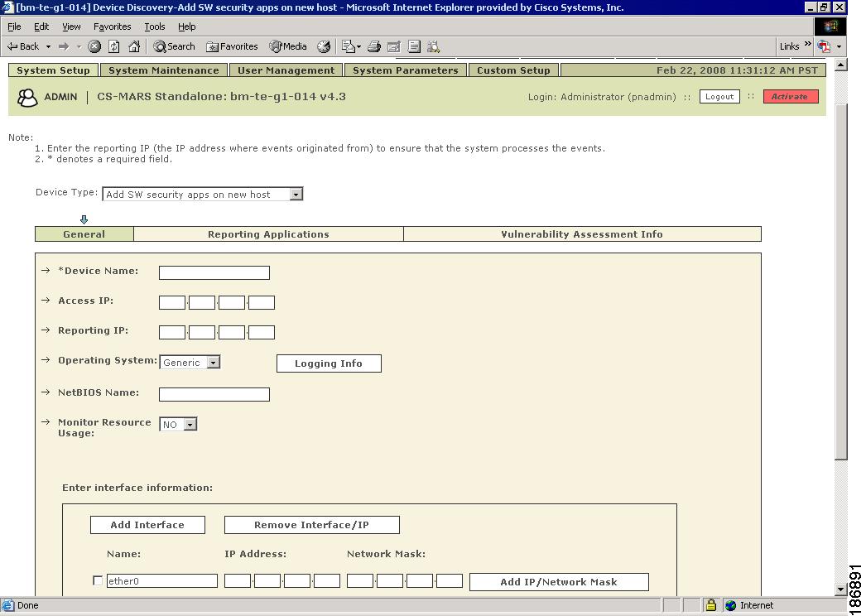Change Operating System from Generic

[214, 362]
